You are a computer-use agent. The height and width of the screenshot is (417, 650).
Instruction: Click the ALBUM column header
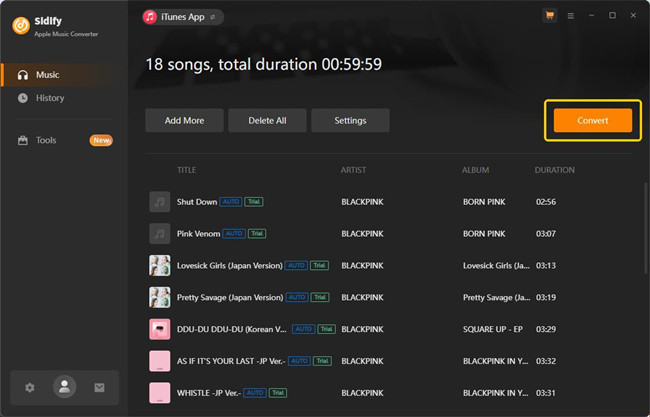(475, 170)
